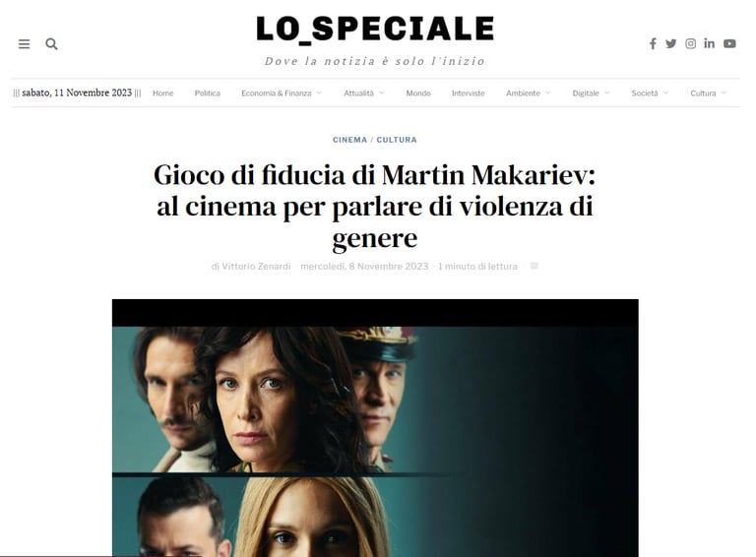Screen dimensions: 756x557
Task: Click the comments bubble icon
Action: (x=535, y=266)
